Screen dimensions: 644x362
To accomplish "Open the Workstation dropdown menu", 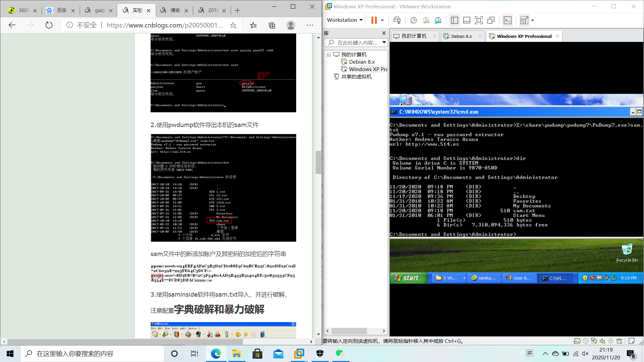I will click(x=345, y=20).
